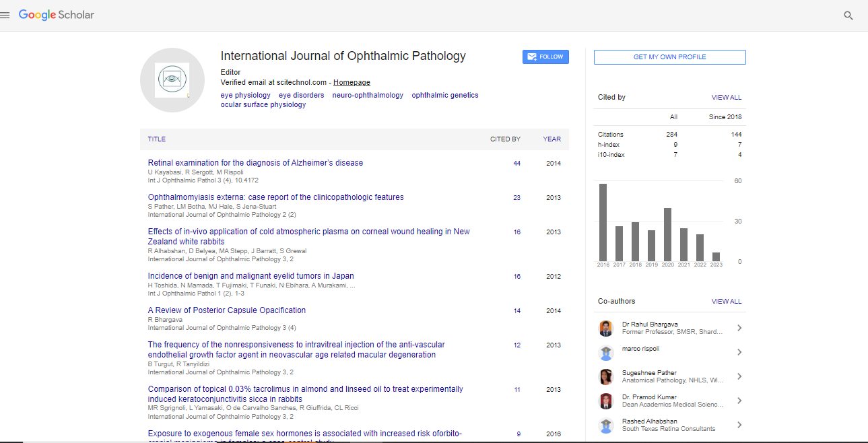View the 12 citations of intravitreal injection article
The image size is (868, 443).
(x=516, y=345)
